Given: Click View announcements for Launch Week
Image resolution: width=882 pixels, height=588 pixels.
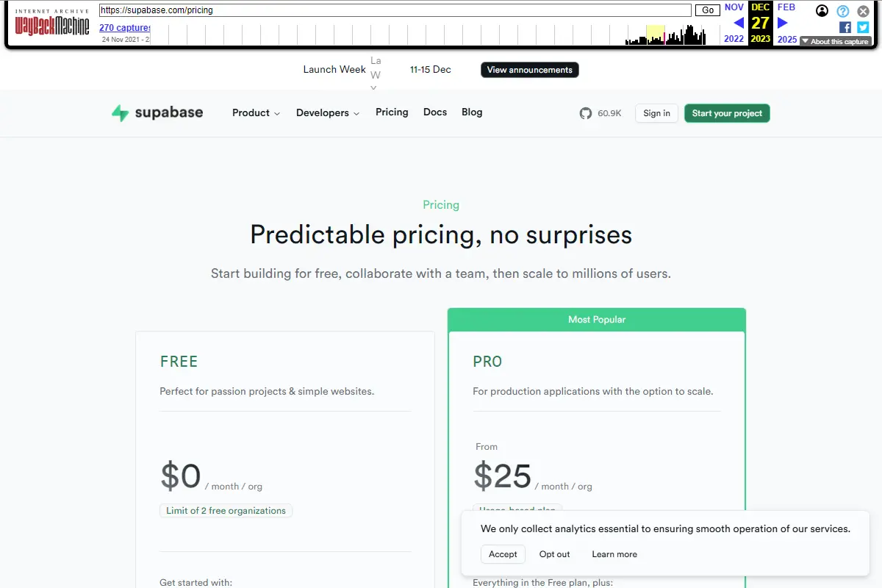Looking at the screenshot, I should (x=529, y=69).
